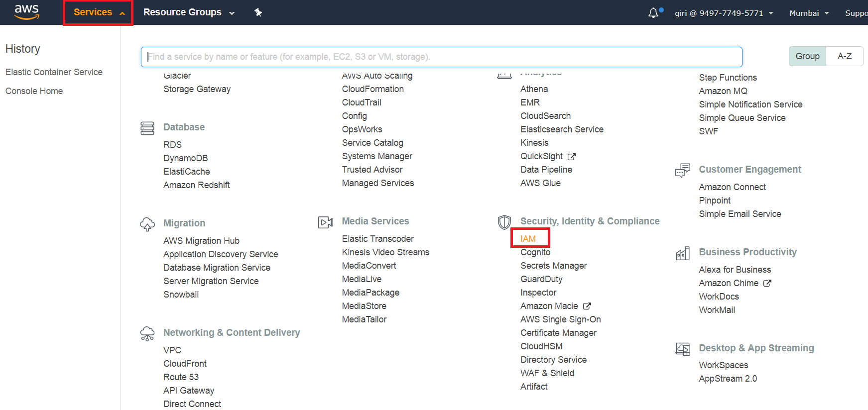Click the AWS logo home icon
This screenshot has width=868, height=410.
pos(26,12)
